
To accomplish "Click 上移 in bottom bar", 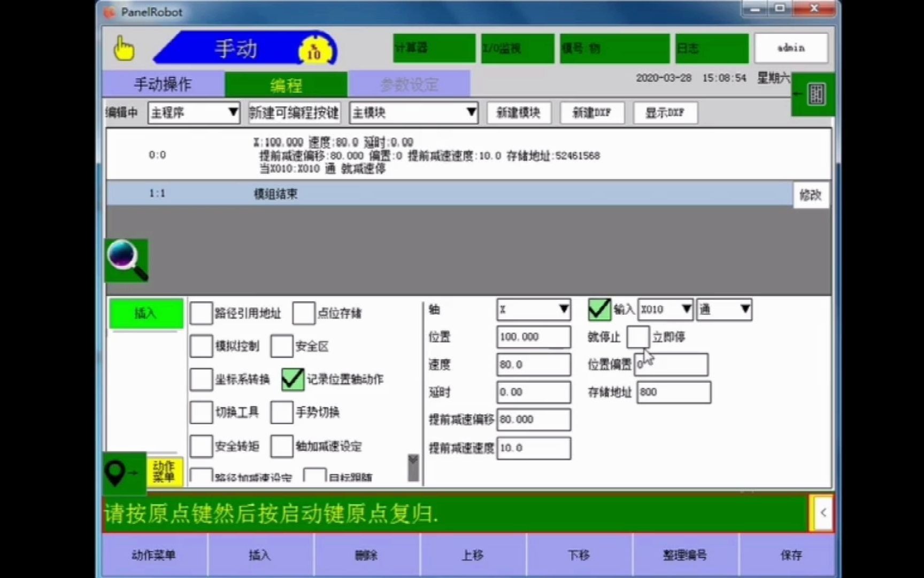I will pos(473,555).
